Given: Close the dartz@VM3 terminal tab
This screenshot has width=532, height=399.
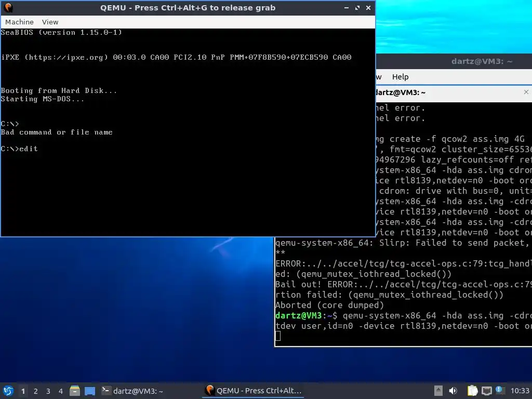Looking at the screenshot, I should pyautogui.click(x=526, y=92).
